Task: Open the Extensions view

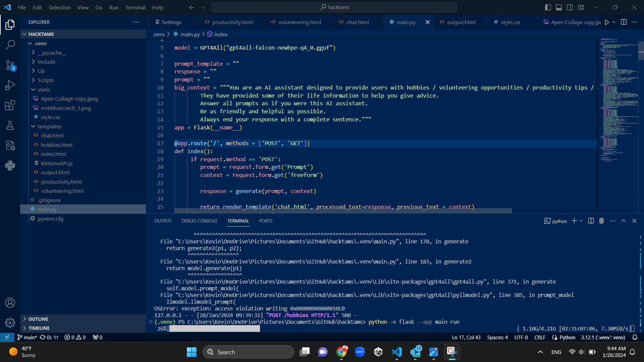Action: tap(10, 105)
